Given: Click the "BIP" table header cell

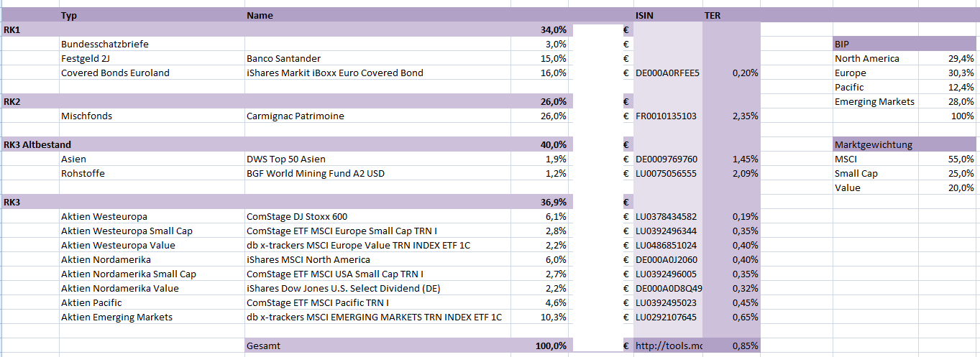Looking at the screenshot, I should point(842,44).
